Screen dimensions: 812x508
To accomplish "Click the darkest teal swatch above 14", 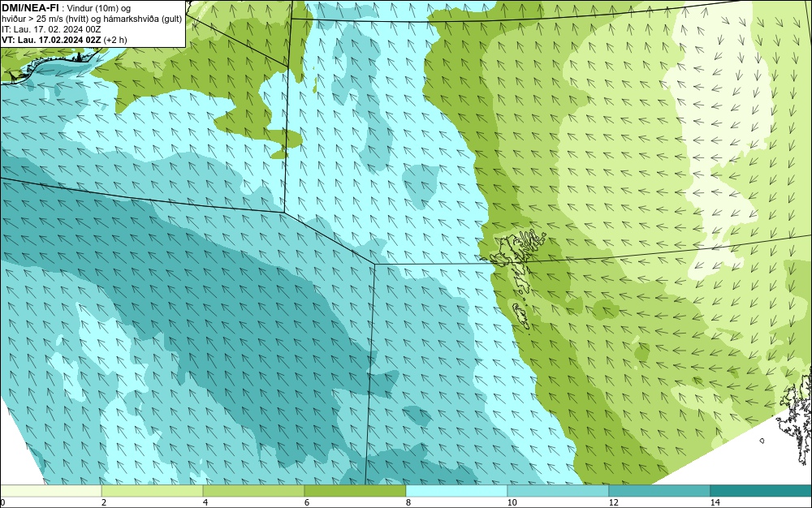I will 762,490.
